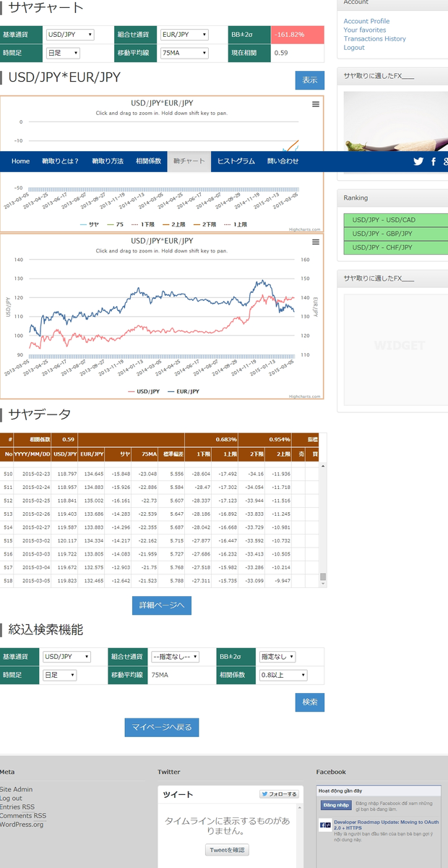Toggle the 2下限 legend series
The image size is (448, 868).
pos(204,225)
